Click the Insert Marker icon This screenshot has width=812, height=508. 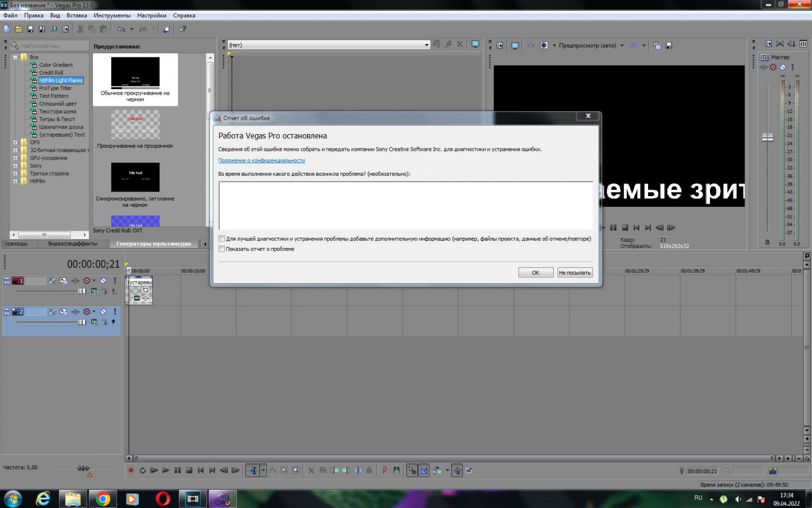(384, 470)
